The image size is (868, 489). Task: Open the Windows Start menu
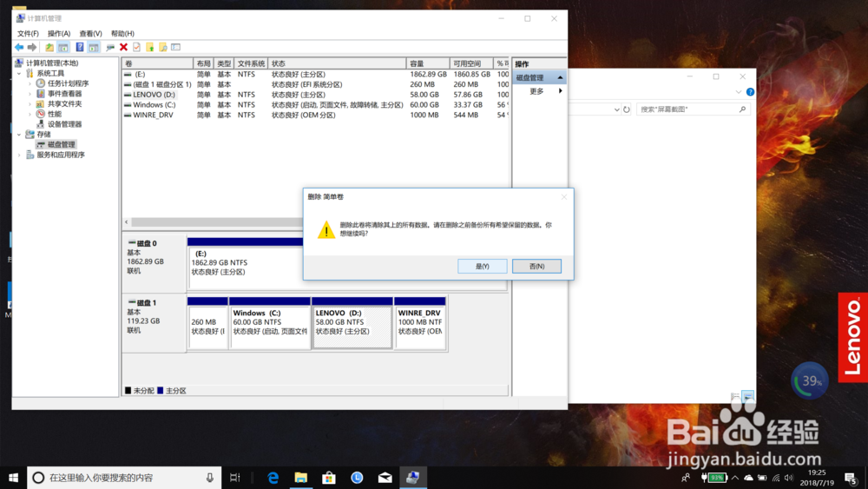coord(13,478)
